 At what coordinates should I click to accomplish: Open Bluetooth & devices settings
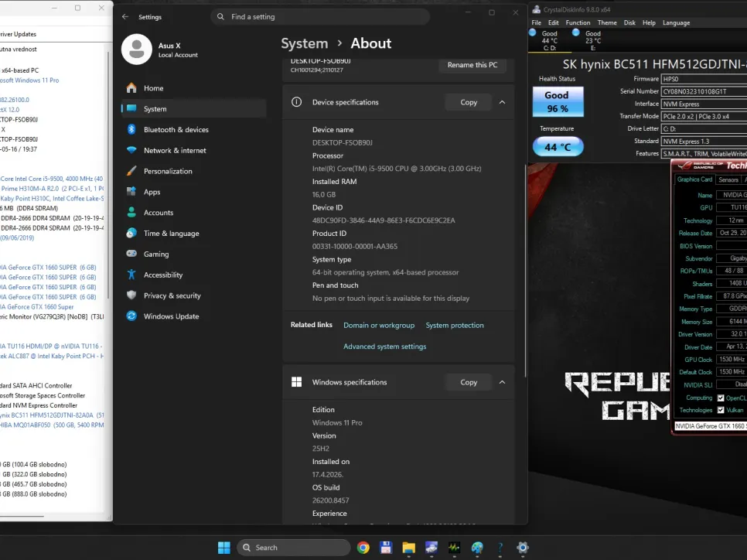193,130
